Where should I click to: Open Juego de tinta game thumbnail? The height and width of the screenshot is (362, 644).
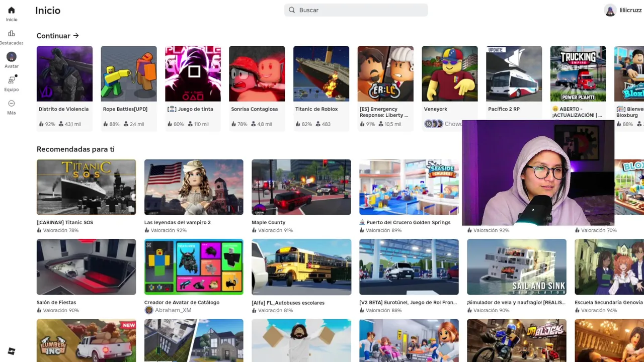(193, 74)
